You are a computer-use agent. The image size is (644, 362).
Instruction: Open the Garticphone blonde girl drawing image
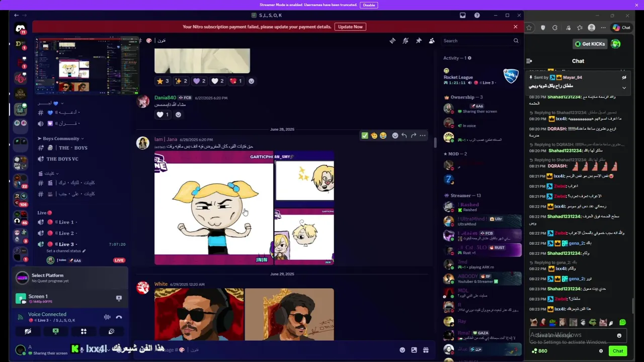(214, 208)
